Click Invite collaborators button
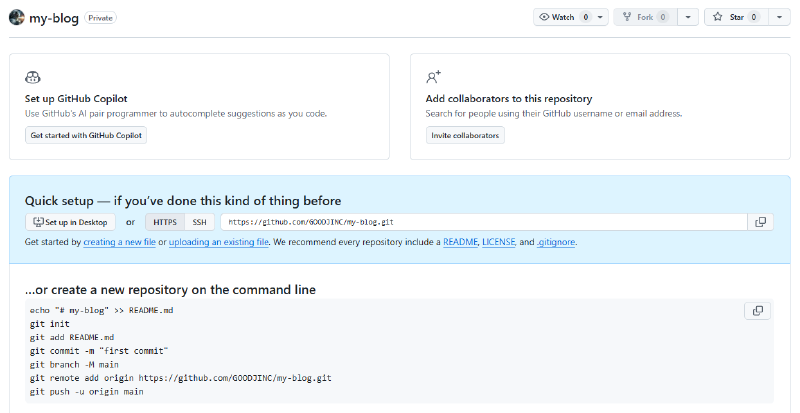Image resolution: width=800 pixels, height=413 pixels. tap(465, 135)
